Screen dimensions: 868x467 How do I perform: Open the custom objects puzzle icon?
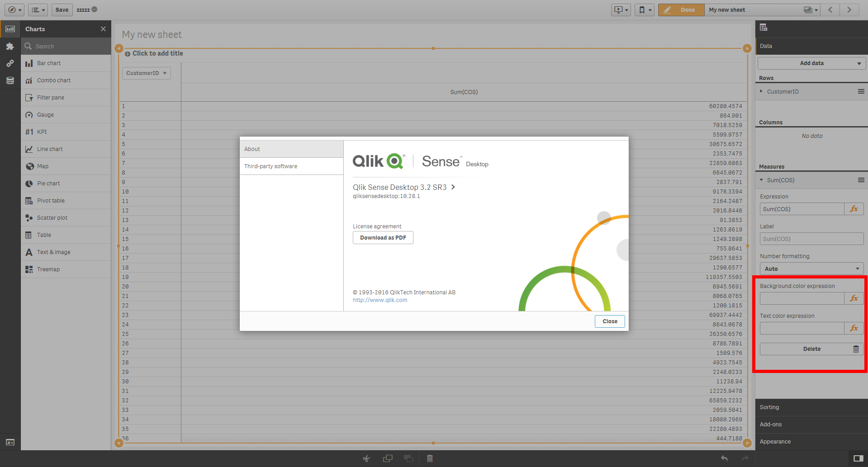tap(10, 46)
